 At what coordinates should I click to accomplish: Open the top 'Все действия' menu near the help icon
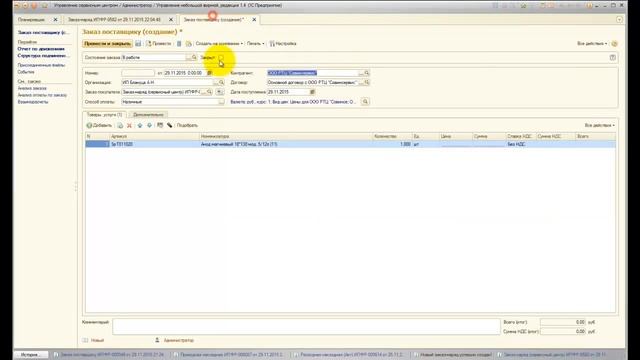click(592, 44)
